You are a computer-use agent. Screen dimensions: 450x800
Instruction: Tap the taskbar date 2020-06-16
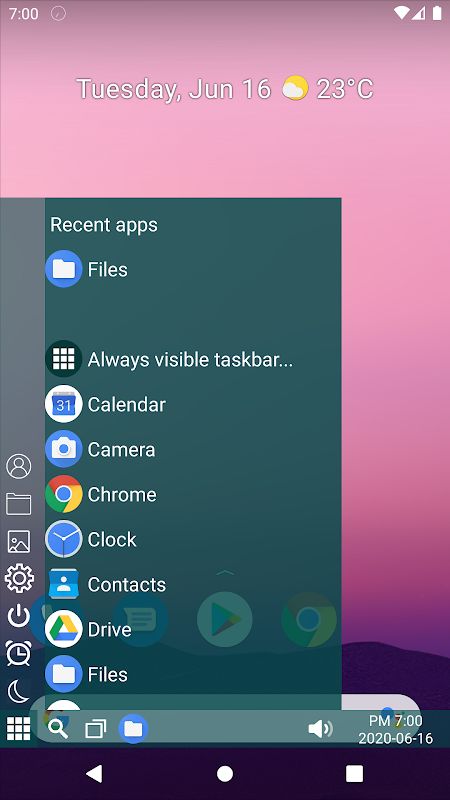pos(396,738)
